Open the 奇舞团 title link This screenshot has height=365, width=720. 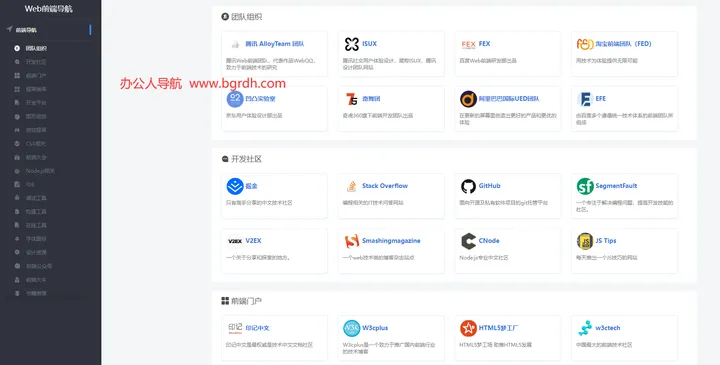[371, 99]
